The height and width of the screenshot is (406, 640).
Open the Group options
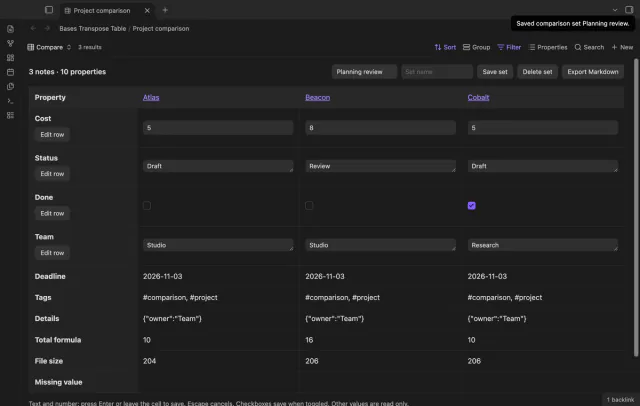(x=476, y=47)
